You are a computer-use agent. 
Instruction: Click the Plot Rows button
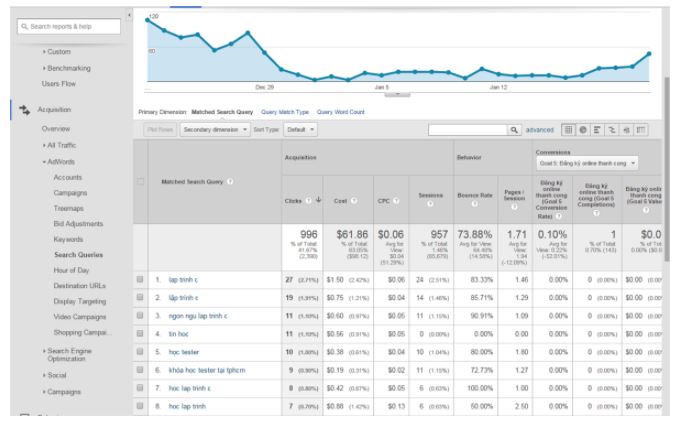pos(160,130)
